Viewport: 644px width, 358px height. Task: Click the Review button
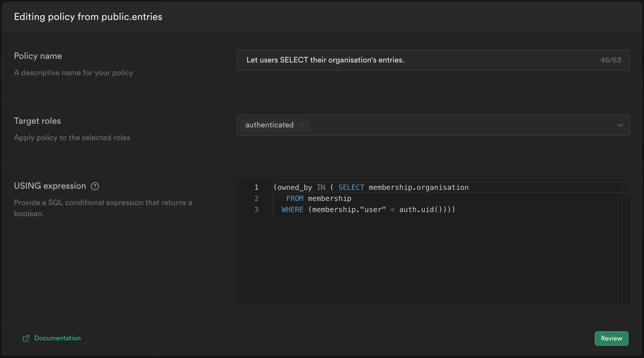(x=611, y=338)
